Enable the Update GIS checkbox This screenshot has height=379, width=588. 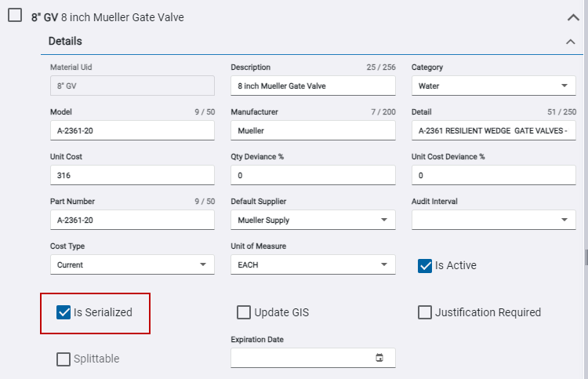(244, 312)
